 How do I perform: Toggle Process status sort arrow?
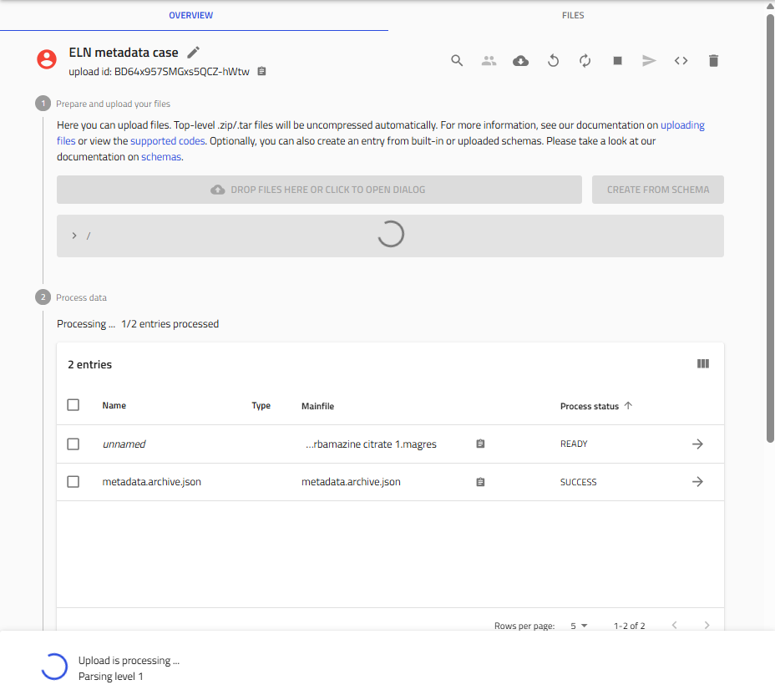pyautogui.click(x=628, y=405)
